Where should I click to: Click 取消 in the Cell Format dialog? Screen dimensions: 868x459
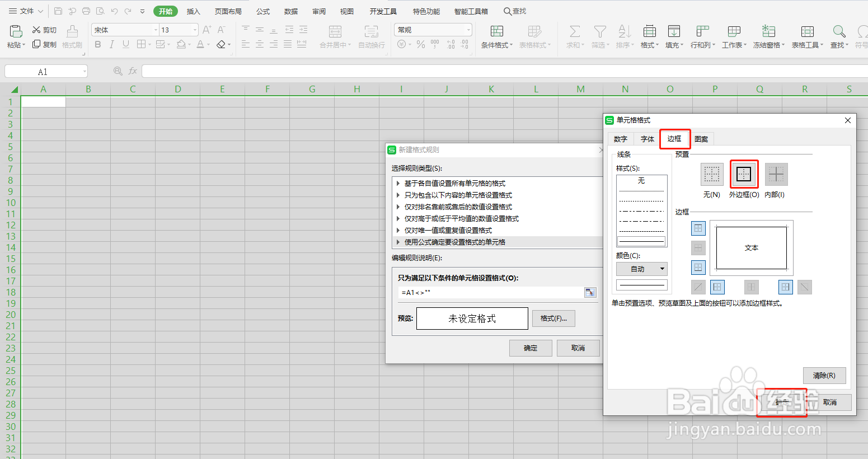click(830, 402)
